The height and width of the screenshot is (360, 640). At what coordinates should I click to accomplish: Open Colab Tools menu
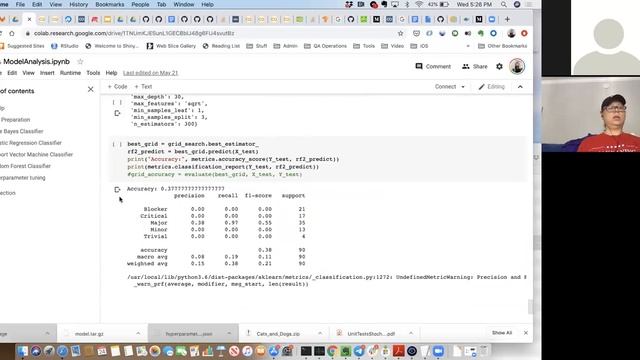point(93,73)
